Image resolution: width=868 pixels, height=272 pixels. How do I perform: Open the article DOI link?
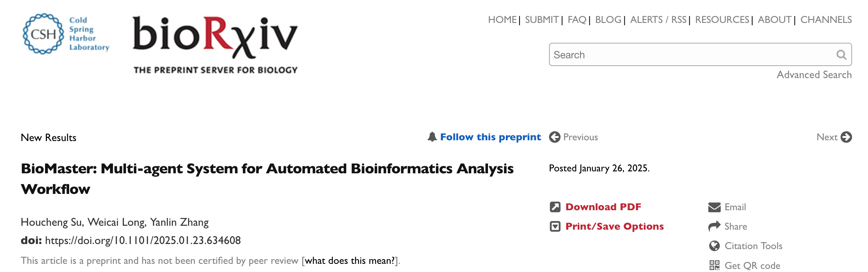pos(143,241)
